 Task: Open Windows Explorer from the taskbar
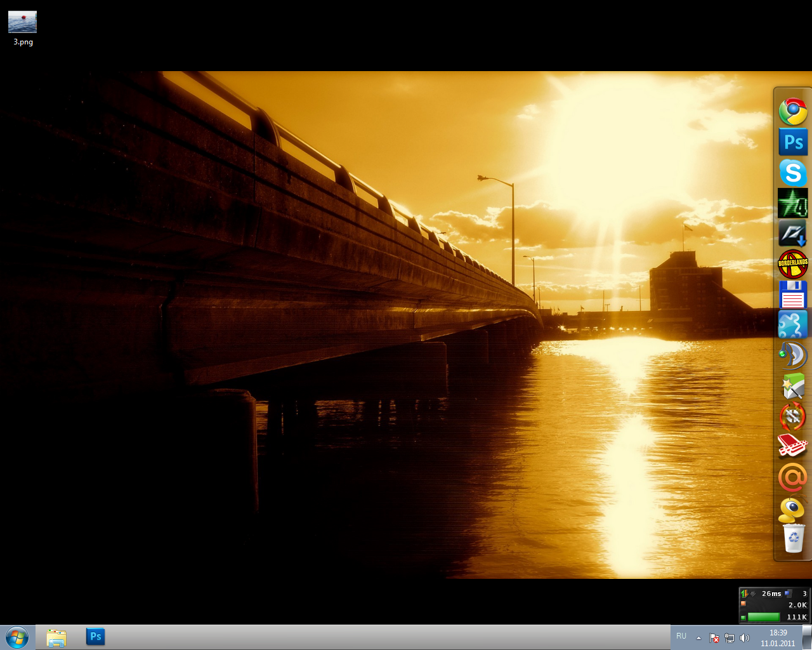[56, 637]
